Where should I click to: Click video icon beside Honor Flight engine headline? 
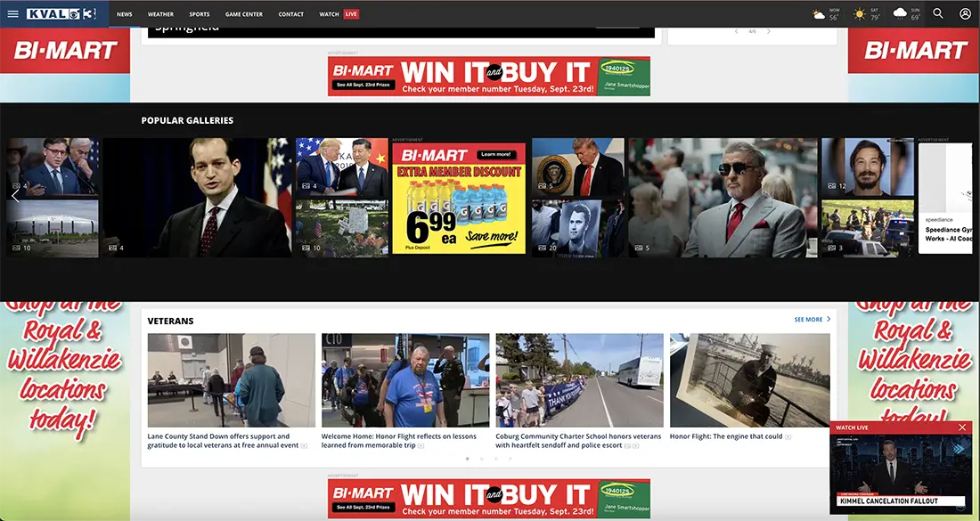pyautogui.click(x=788, y=437)
